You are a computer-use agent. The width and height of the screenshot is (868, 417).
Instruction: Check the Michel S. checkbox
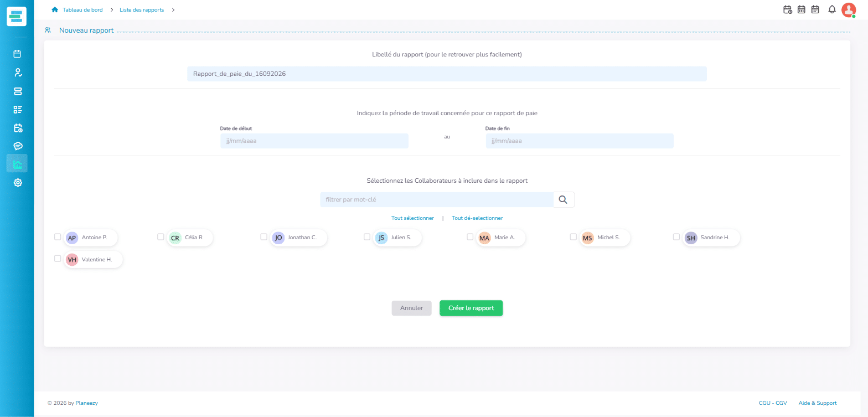[573, 236]
